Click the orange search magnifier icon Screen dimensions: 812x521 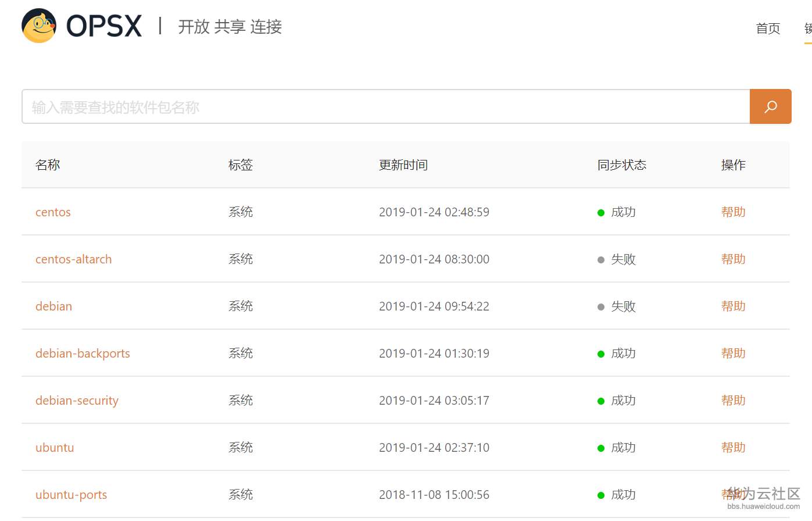[x=770, y=106]
